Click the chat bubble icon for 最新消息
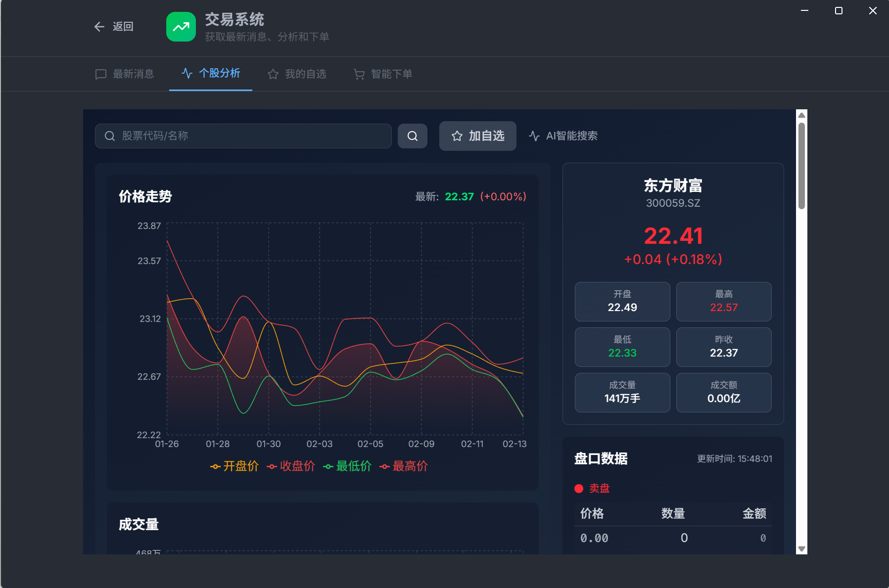 [x=101, y=74]
